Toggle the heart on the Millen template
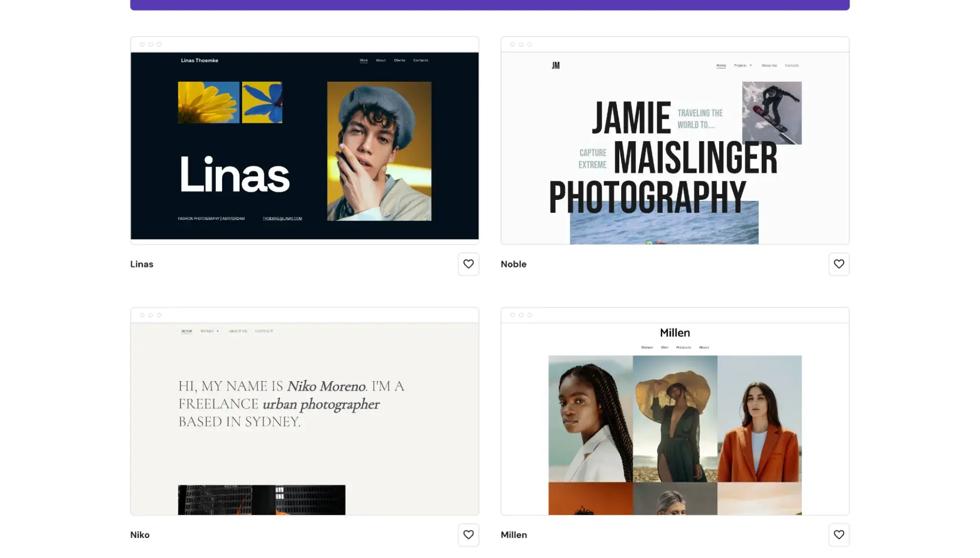The height and width of the screenshot is (558, 980). 839,534
